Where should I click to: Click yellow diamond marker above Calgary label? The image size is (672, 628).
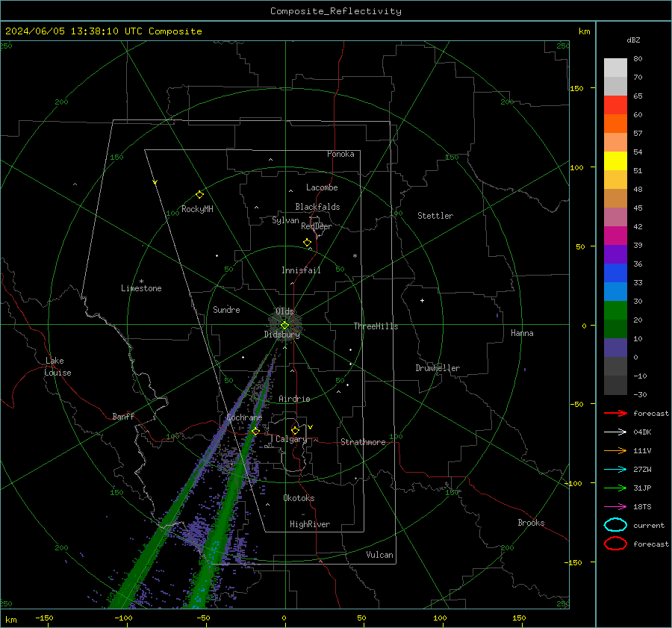(x=295, y=430)
